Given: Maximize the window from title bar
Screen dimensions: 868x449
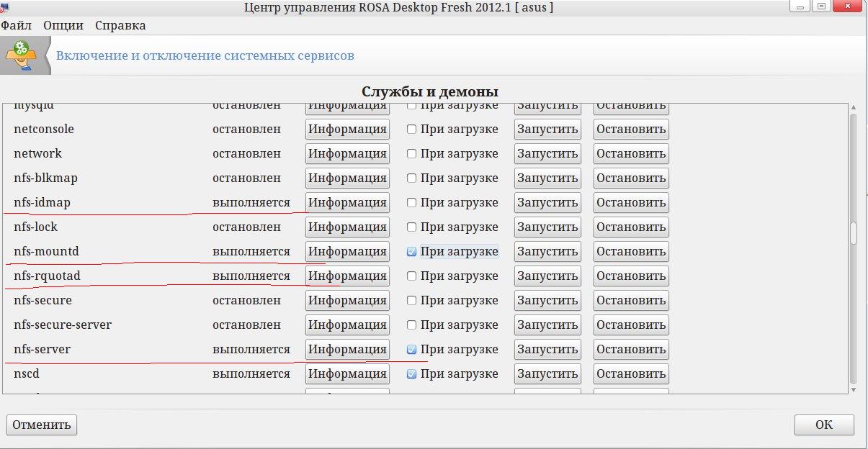Looking at the screenshot, I should point(823,7).
